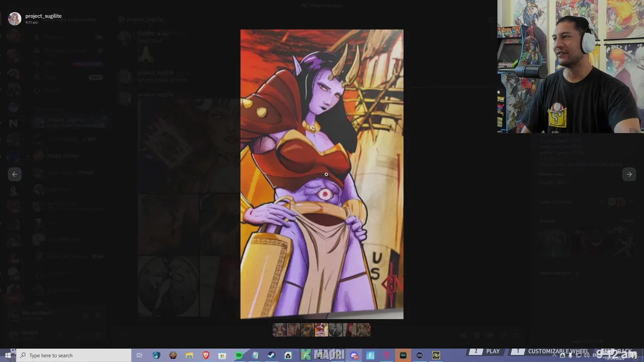Open Task View from taskbar
Viewport: 644px width, 362px height.
[140, 355]
